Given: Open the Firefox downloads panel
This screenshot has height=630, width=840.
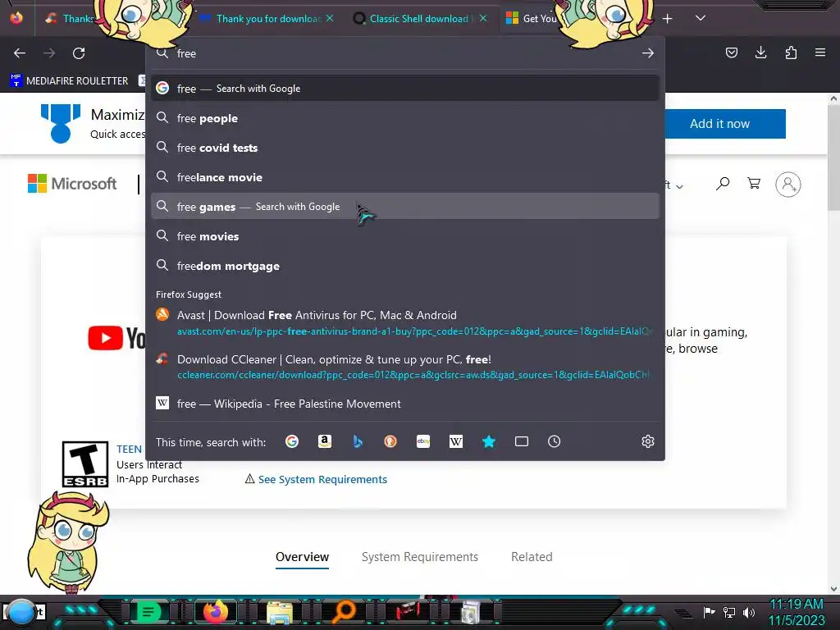Looking at the screenshot, I should click(760, 52).
